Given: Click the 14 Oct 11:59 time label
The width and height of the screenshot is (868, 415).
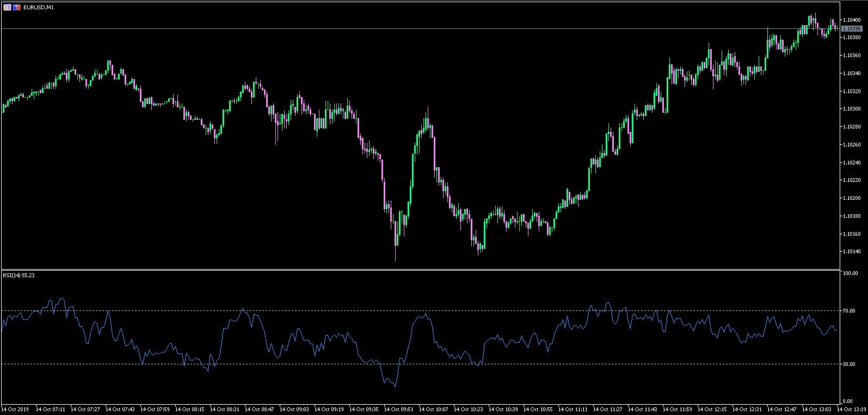Looking at the screenshot, I should click(678, 409).
